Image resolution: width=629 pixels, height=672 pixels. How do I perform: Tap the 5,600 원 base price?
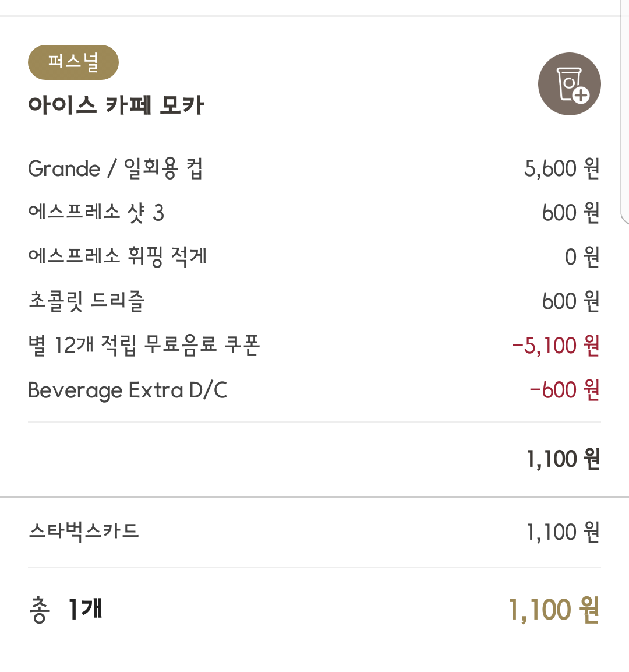click(562, 168)
